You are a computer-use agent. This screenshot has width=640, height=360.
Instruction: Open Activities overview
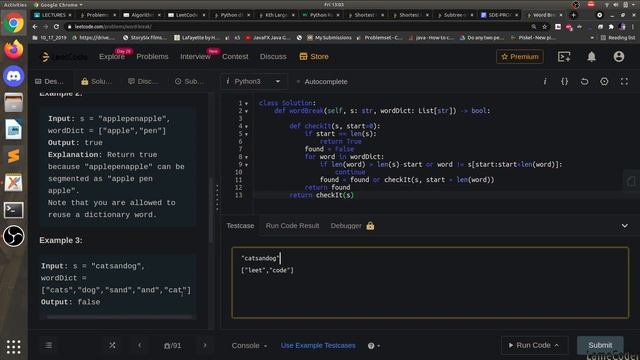pos(15,4)
